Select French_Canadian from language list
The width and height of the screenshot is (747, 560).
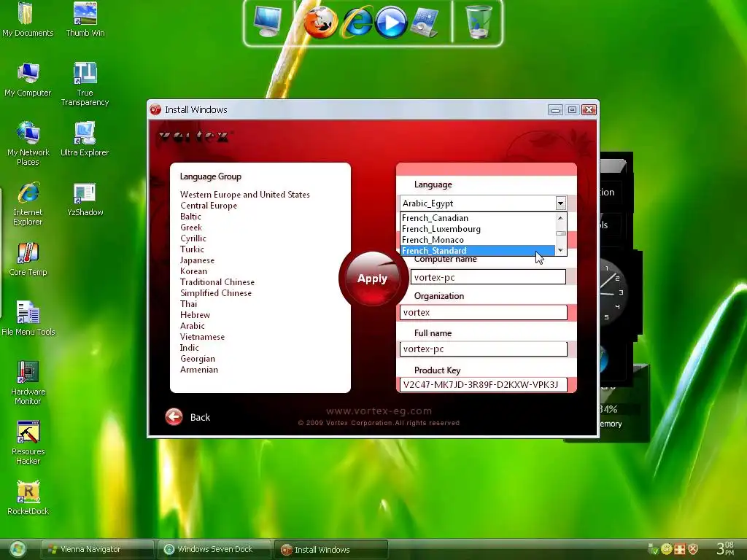click(477, 217)
